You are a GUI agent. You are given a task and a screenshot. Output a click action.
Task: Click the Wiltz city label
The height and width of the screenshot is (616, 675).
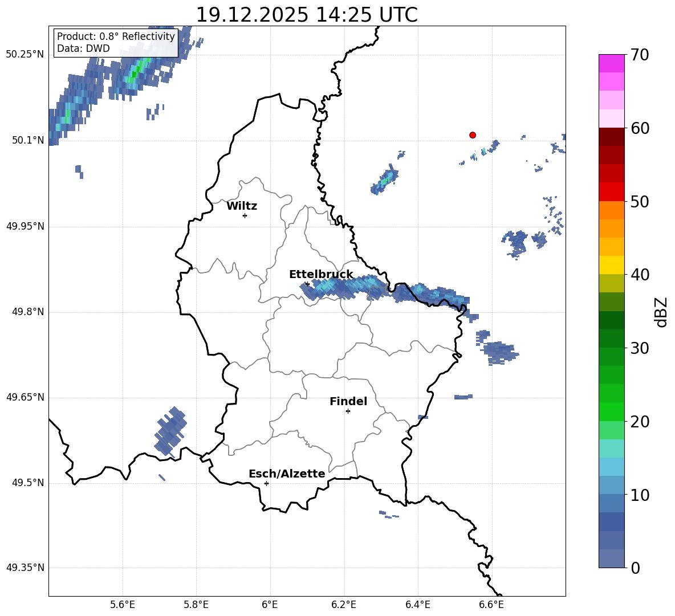pos(242,206)
